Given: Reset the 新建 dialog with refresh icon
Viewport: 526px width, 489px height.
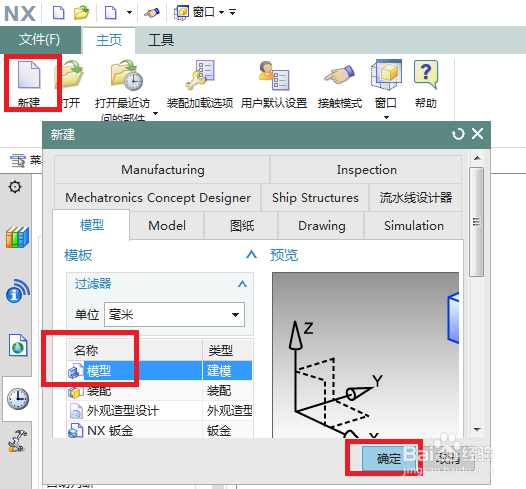Looking at the screenshot, I should coord(458,134).
